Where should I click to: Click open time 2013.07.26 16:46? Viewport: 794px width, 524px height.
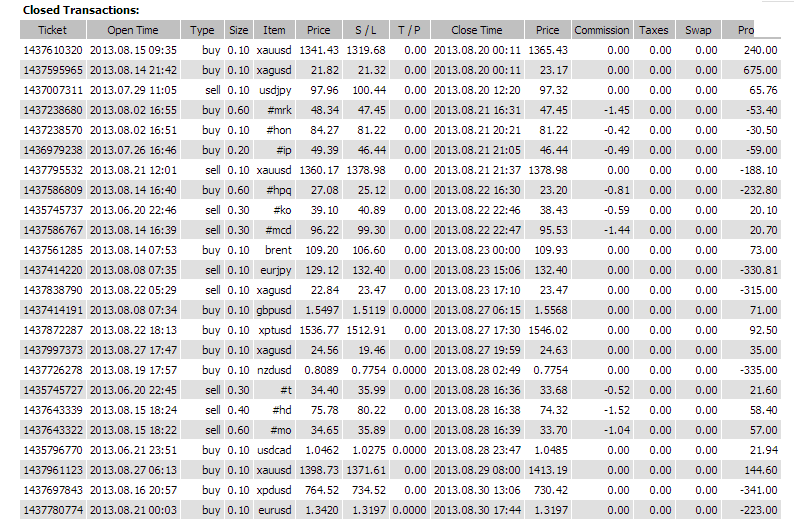(133, 150)
